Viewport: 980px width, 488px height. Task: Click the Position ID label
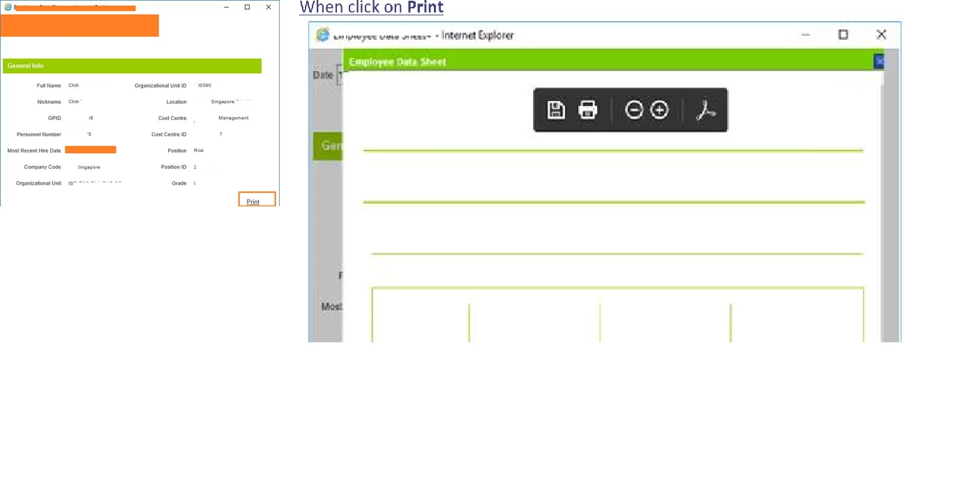[174, 167]
